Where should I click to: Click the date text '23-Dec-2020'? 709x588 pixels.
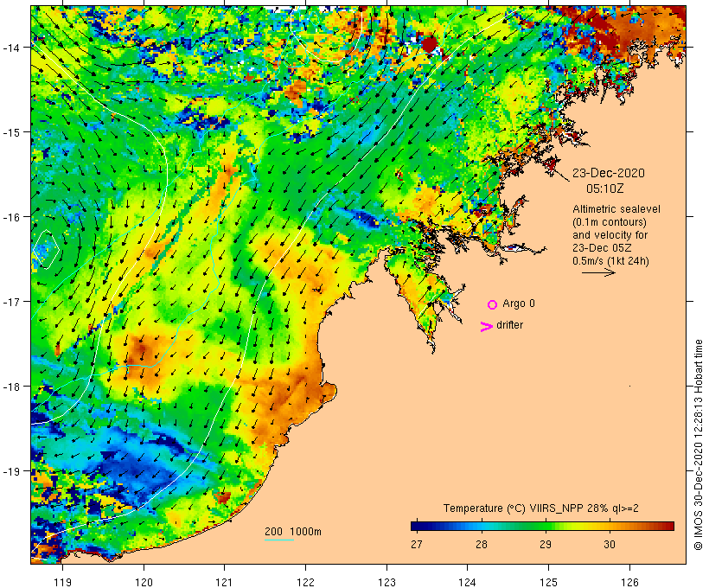click(x=609, y=173)
